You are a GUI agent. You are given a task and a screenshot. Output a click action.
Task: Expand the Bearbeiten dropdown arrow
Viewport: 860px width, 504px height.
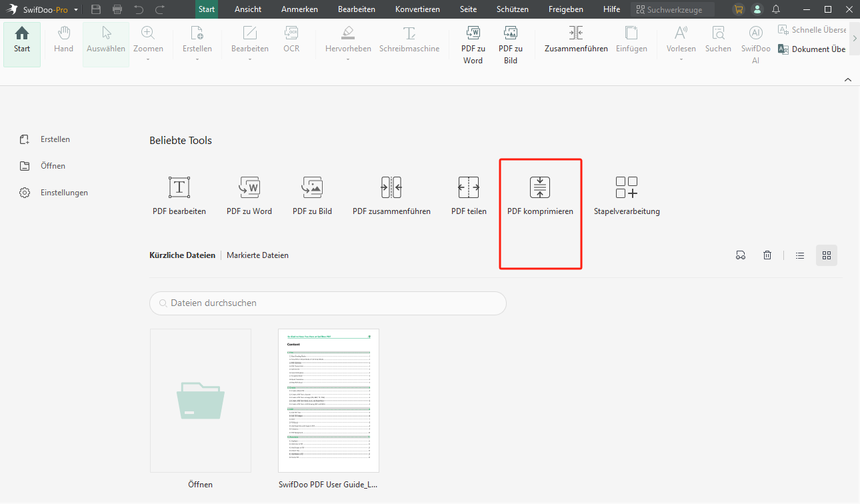coord(250,60)
